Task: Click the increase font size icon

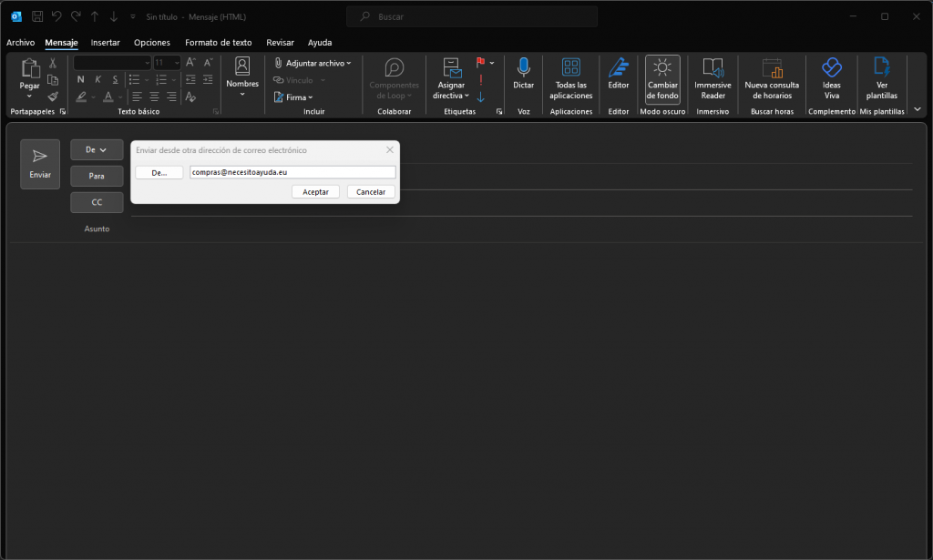Action: (191, 63)
